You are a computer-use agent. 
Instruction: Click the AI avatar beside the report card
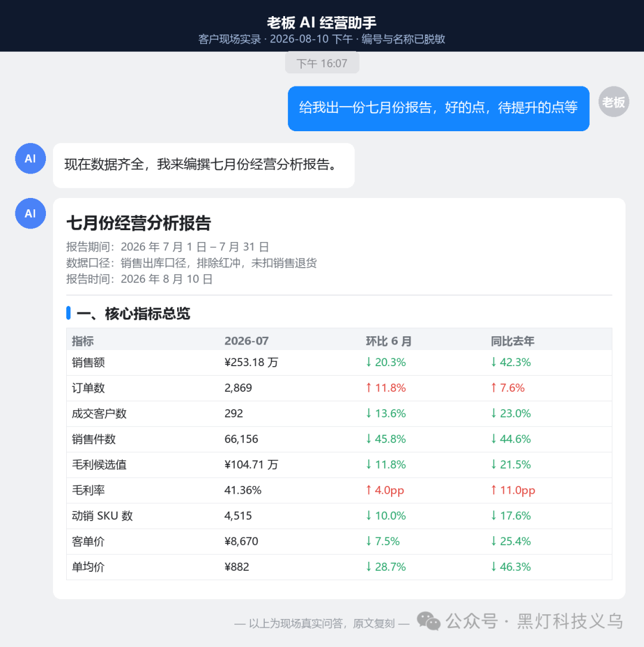pyautogui.click(x=30, y=213)
